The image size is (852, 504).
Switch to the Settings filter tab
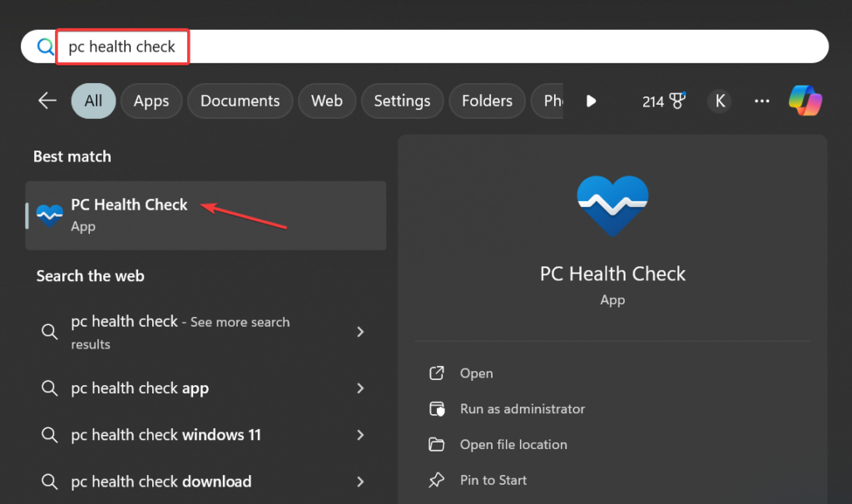click(402, 101)
